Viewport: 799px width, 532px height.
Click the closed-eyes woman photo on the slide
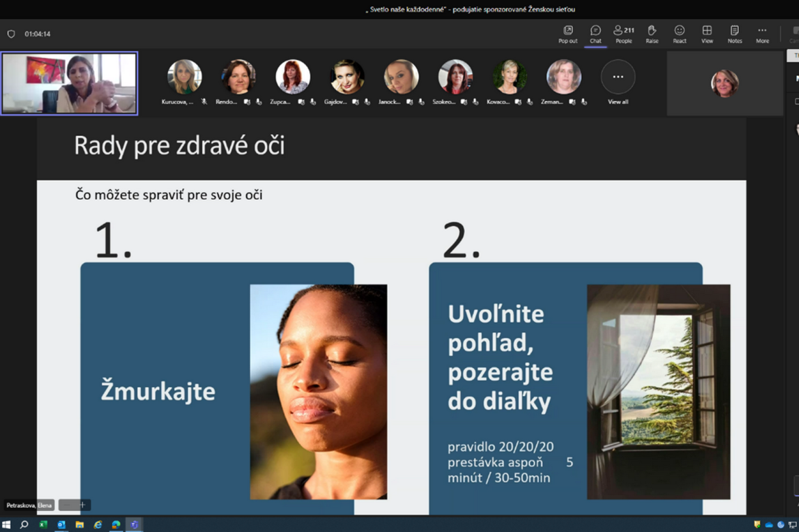318,391
